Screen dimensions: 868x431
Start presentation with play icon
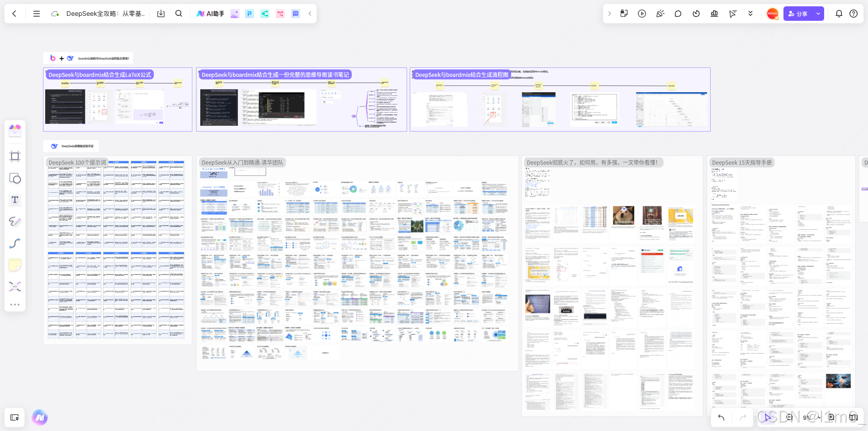click(642, 14)
